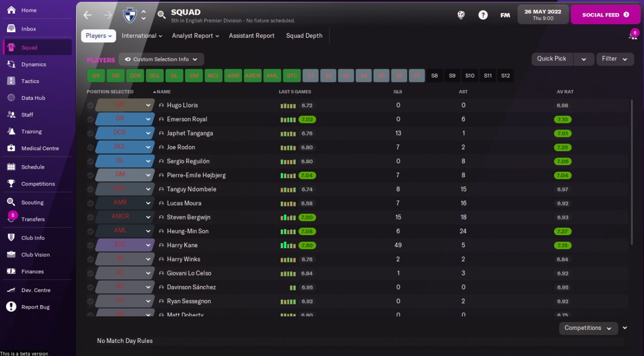Toggle selection circle for Harry Kane
The height and width of the screenshot is (356, 644).
[90, 246]
